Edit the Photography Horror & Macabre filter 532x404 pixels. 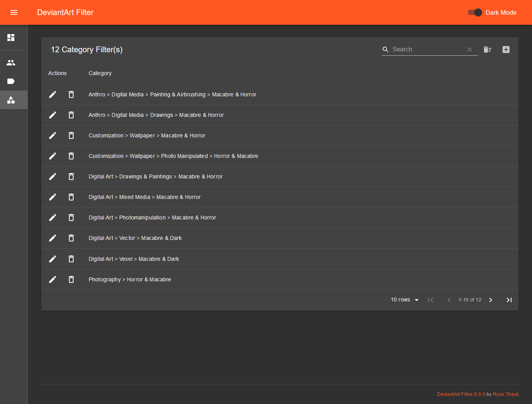click(x=53, y=279)
